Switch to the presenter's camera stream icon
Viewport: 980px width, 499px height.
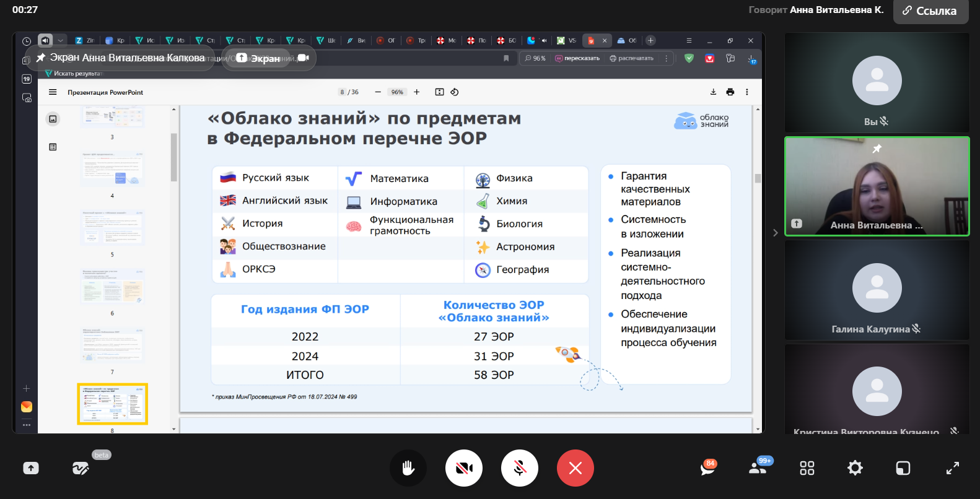pos(303,58)
